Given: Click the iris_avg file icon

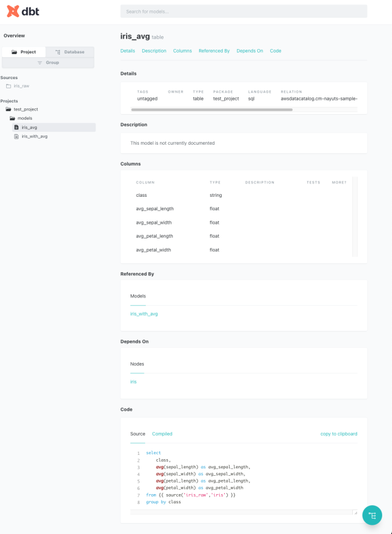Looking at the screenshot, I should click(x=17, y=128).
